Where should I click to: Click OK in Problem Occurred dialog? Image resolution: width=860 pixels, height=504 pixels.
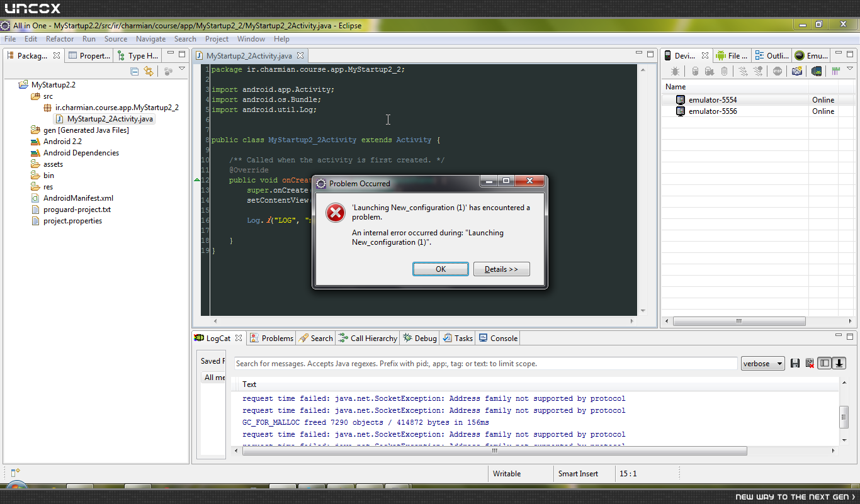point(441,269)
